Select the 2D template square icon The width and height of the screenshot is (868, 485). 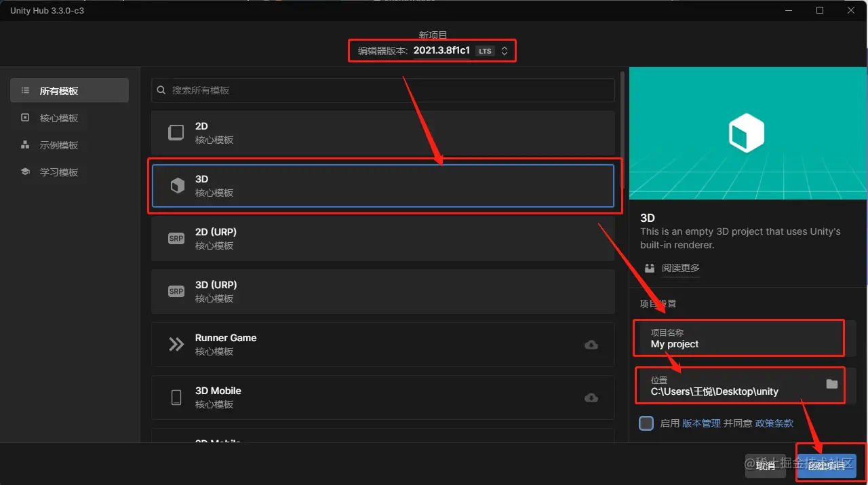point(176,132)
